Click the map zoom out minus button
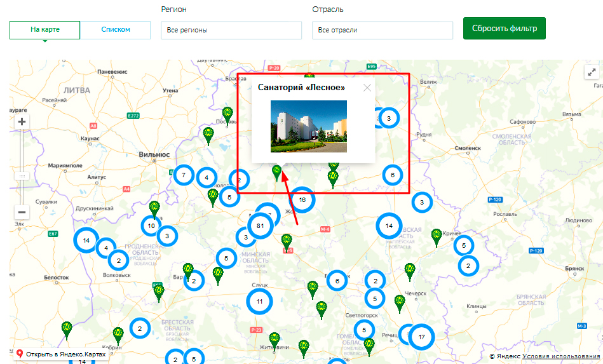The width and height of the screenshot is (603, 364). (22, 212)
